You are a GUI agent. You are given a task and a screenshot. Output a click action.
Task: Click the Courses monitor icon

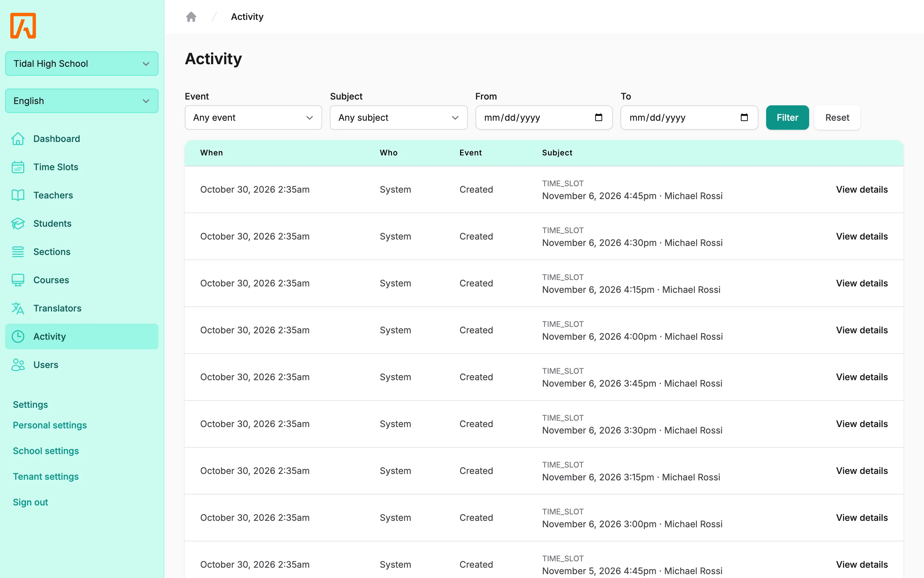pyautogui.click(x=18, y=280)
